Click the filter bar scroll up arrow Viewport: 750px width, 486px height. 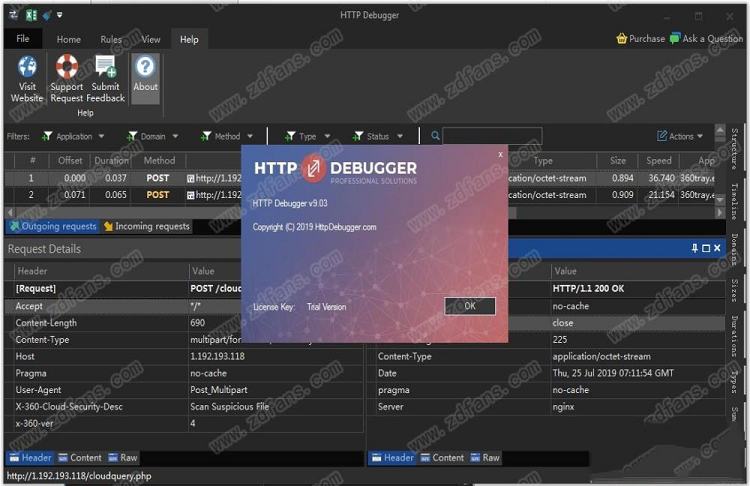coord(720,129)
